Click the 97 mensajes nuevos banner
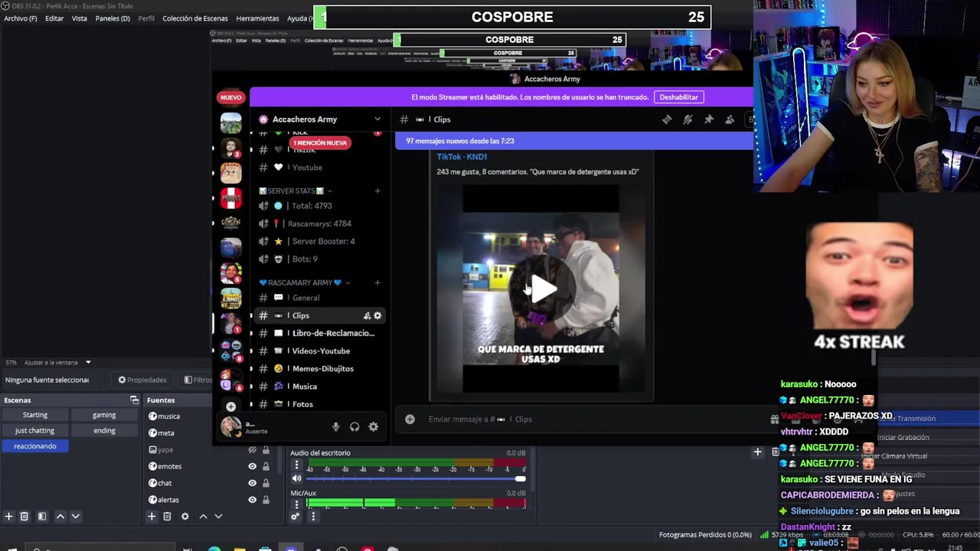This screenshot has height=551, width=980. [574, 141]
